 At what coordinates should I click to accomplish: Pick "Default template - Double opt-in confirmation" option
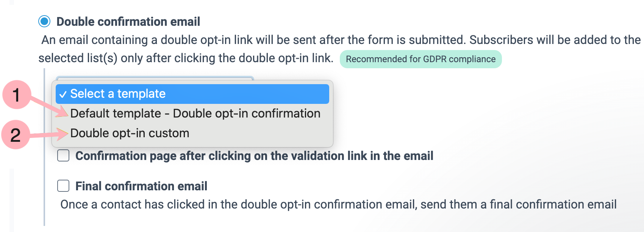click(195, 113)
